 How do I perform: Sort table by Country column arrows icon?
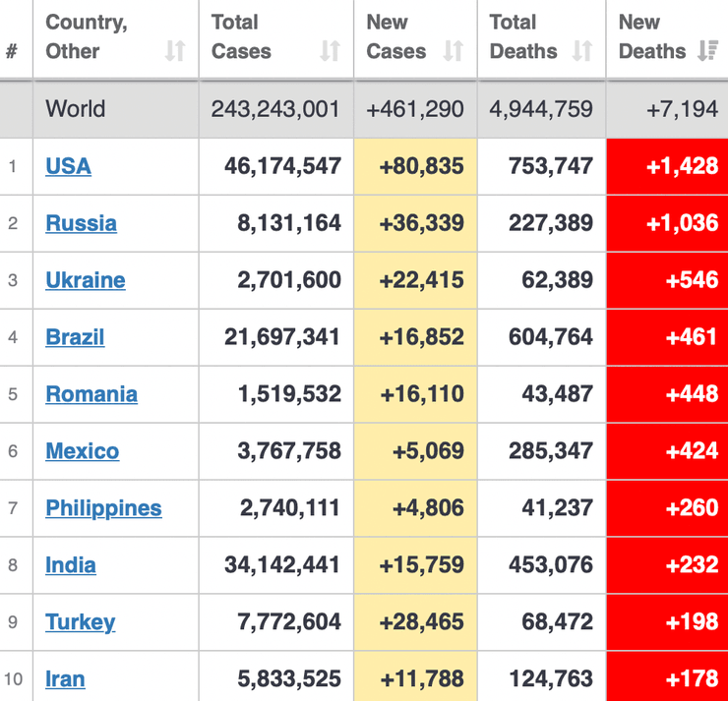point(175,51)
